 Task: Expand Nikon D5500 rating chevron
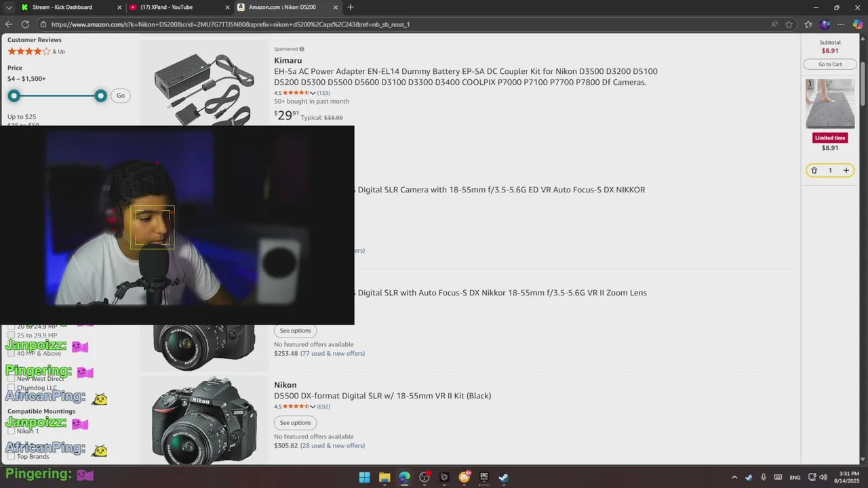click(x=313, y=407)
